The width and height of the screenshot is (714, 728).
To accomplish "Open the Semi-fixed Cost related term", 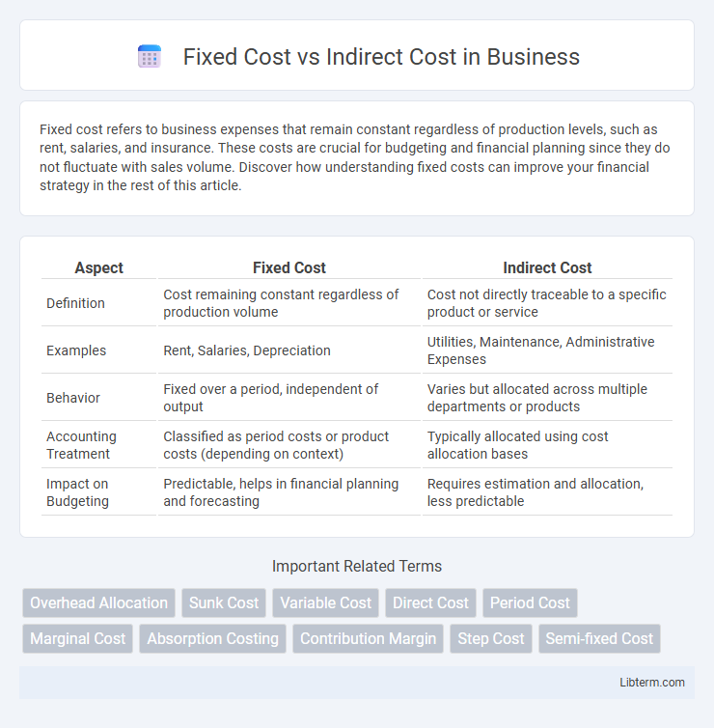I will pyautogui.click(x=599, y=638).
